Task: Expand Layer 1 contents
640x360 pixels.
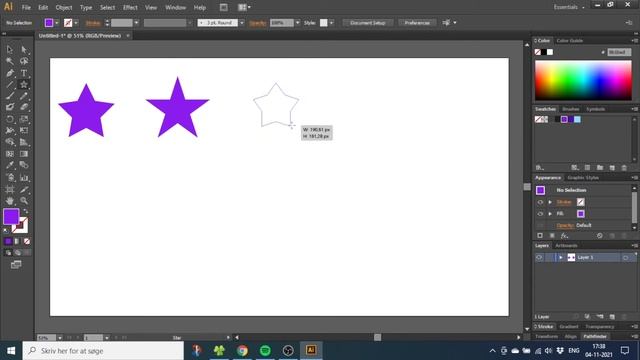Action: (x=560, y=258)
